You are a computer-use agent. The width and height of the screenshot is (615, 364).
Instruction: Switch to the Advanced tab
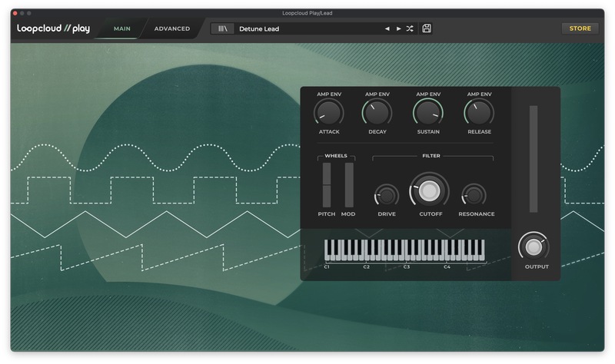(x=171, y=29)
